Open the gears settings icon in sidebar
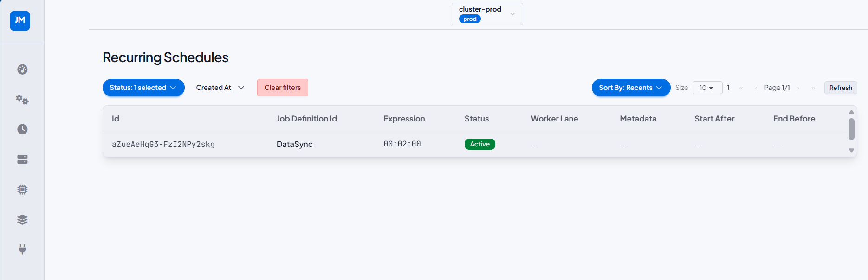Image resolution: width=868 pixels, height=280 pixels. click(x=22, y=99)
